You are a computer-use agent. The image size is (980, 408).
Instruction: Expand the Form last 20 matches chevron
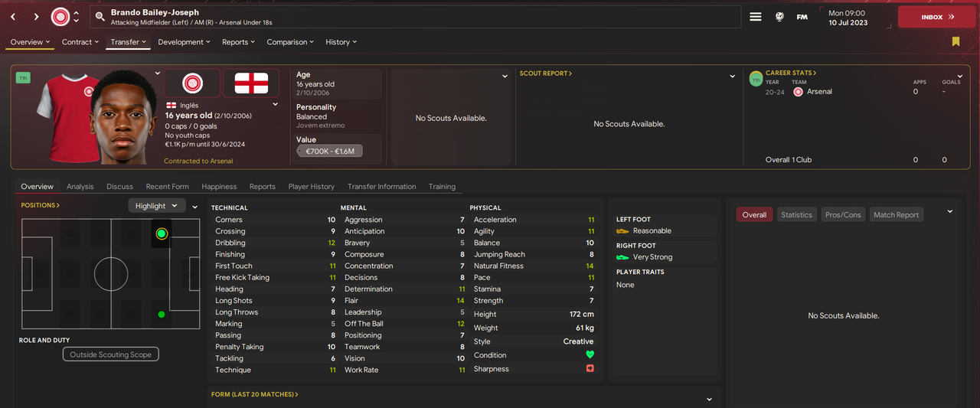pos(709,399)
